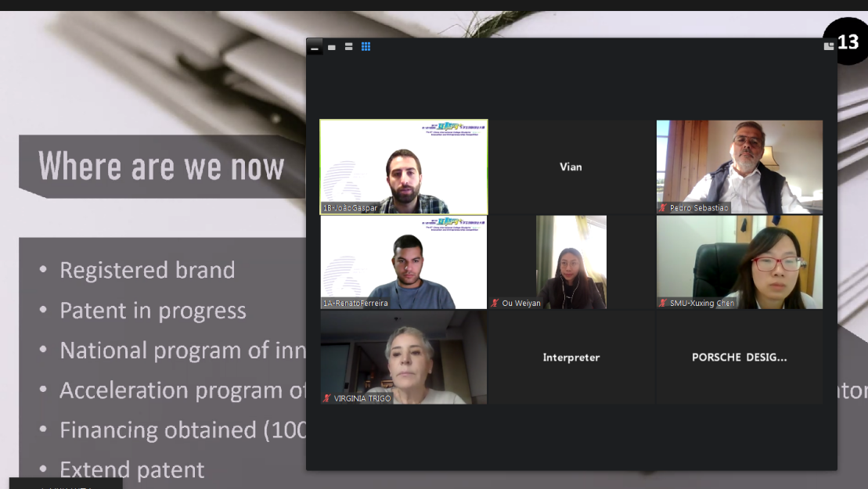
Task: Click muted microphone icon on SMU-Xuxing Chen
Action: 663,303
